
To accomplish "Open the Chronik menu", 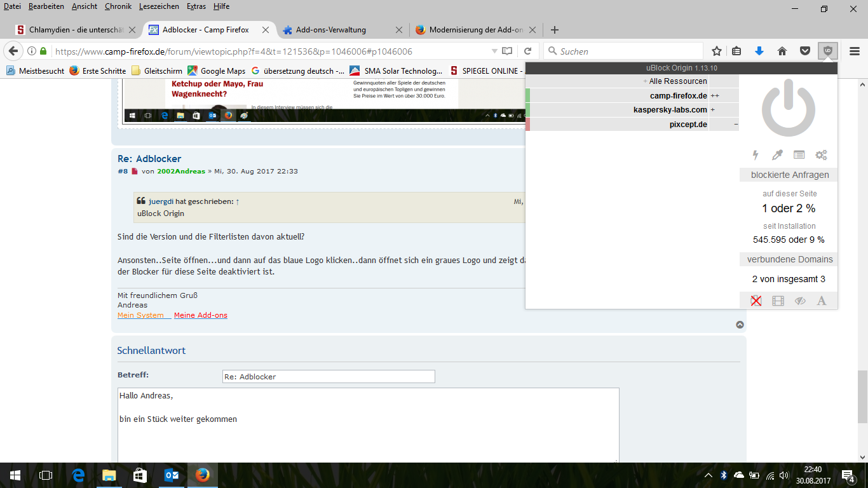I will (x=118, y=6).
